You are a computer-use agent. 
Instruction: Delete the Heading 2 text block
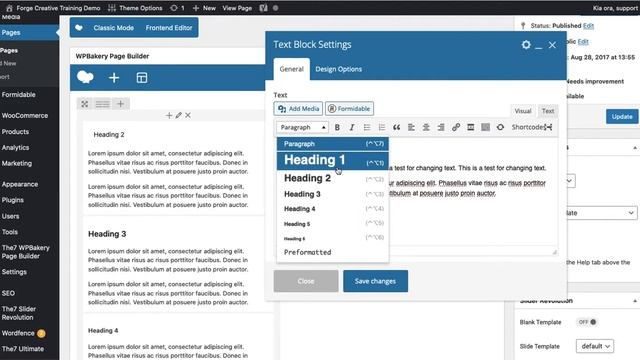pos(188,116)
